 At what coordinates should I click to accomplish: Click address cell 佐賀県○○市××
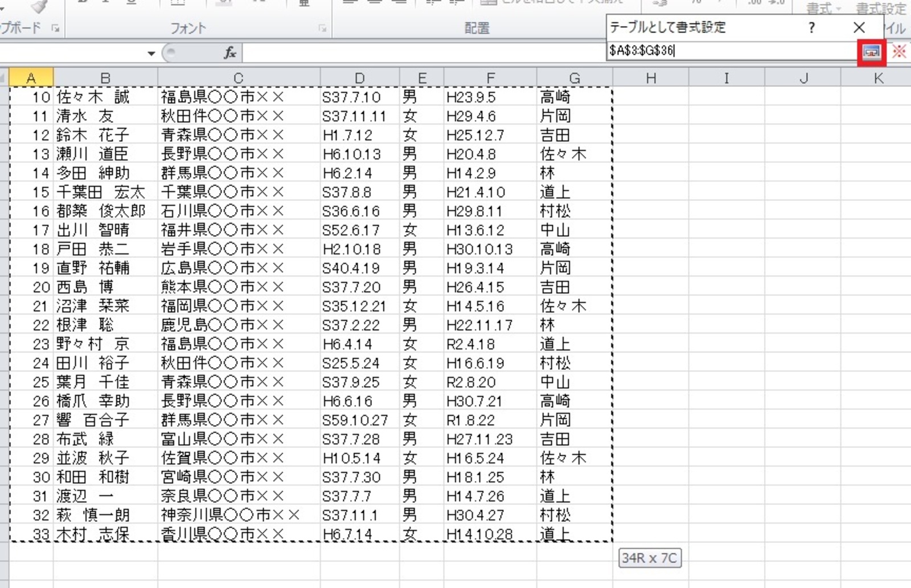coord(239,458)
